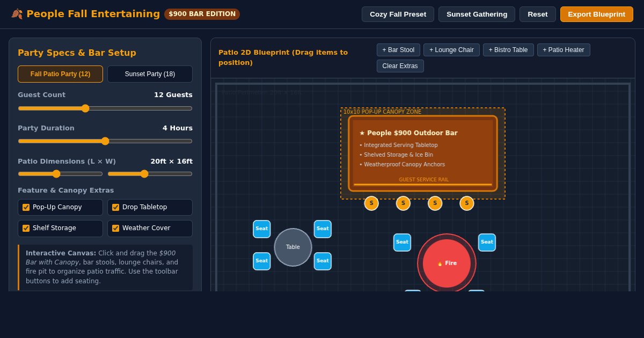Switch to Sunset Party (18) tab

[150, 74]
